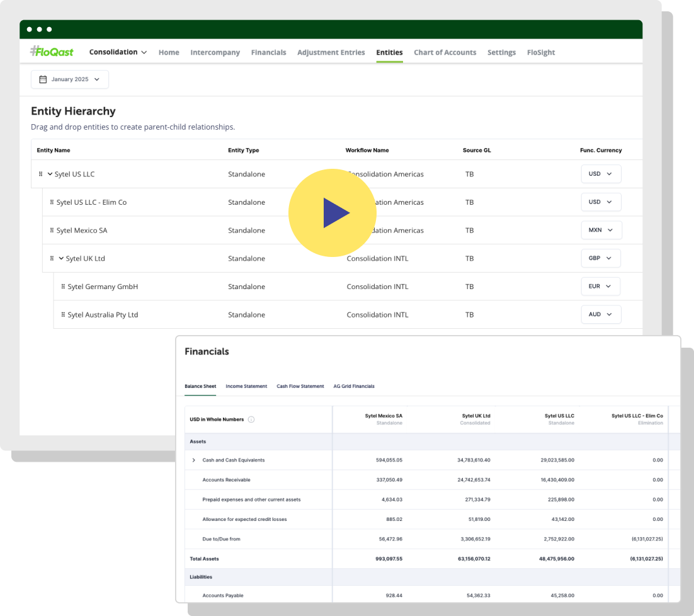This screenshot has height=616, width=694.
Task: Click the Accounts Receivable row label
Action: [226, 480]
